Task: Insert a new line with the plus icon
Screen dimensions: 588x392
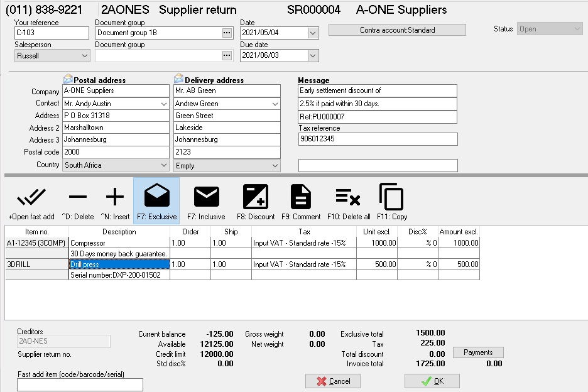Action: [115, 198]
